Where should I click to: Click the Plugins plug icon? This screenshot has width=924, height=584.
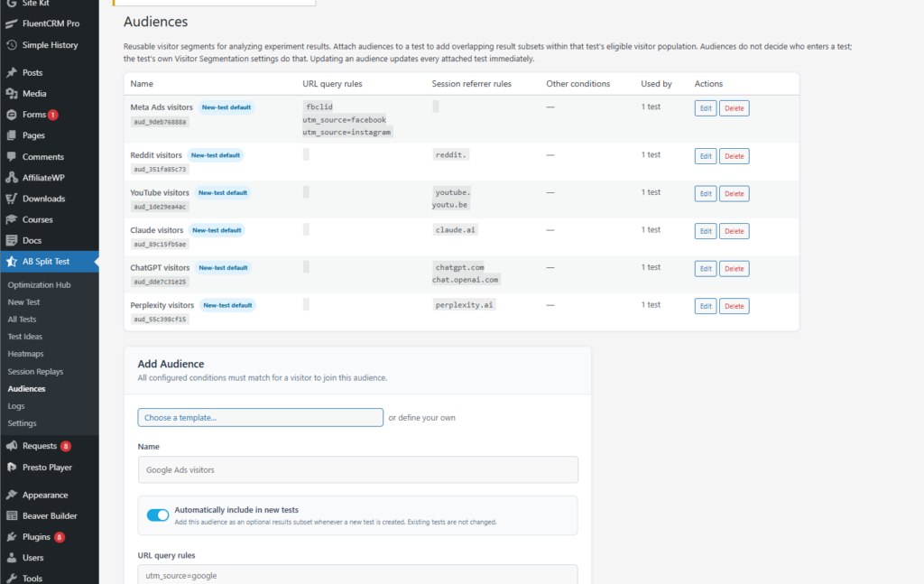click(x=11, y=537)
